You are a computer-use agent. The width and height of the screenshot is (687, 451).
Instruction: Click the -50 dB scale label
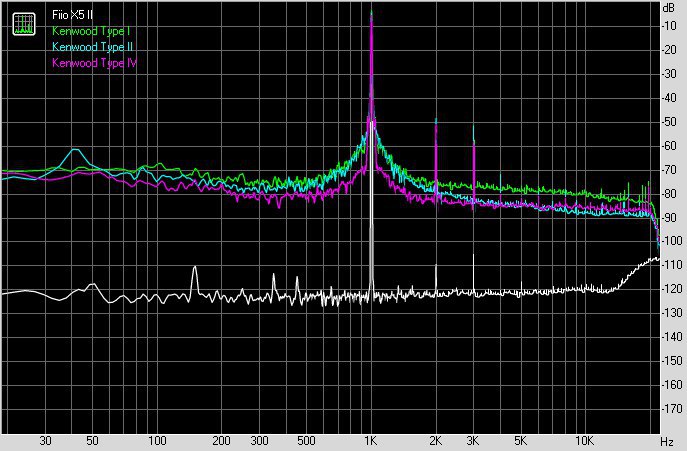[669, 121]
